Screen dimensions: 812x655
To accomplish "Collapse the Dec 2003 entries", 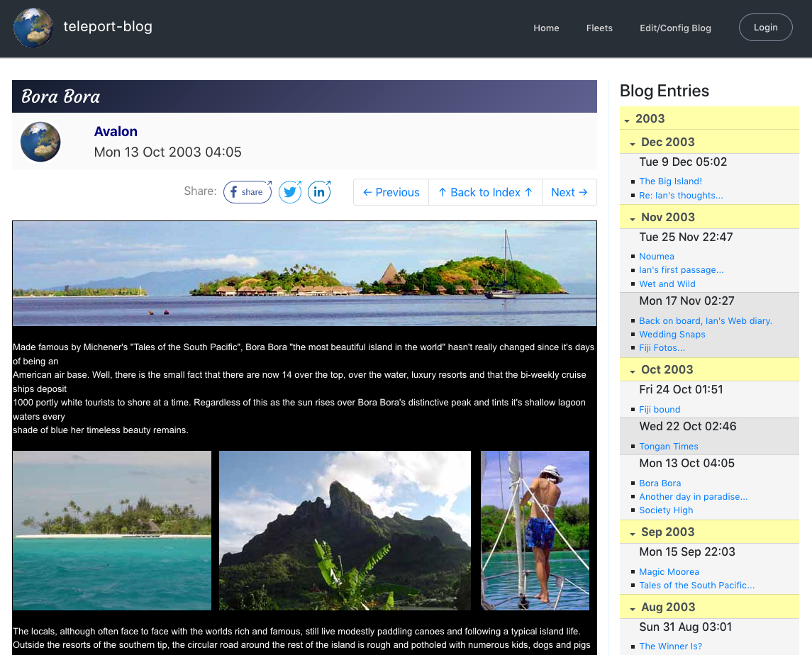I will point(633,142).
